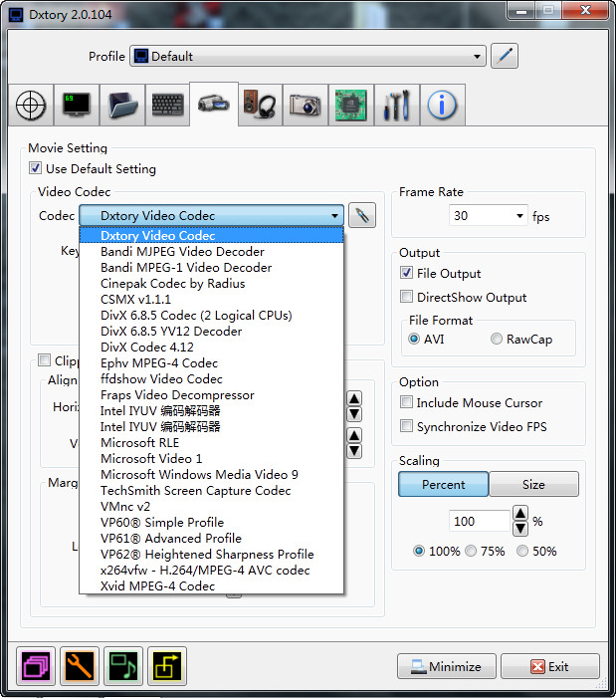Choose CSMX v1.1.1 codec
This screenshot has width=616, height=698.
click(x=211, y=299)
